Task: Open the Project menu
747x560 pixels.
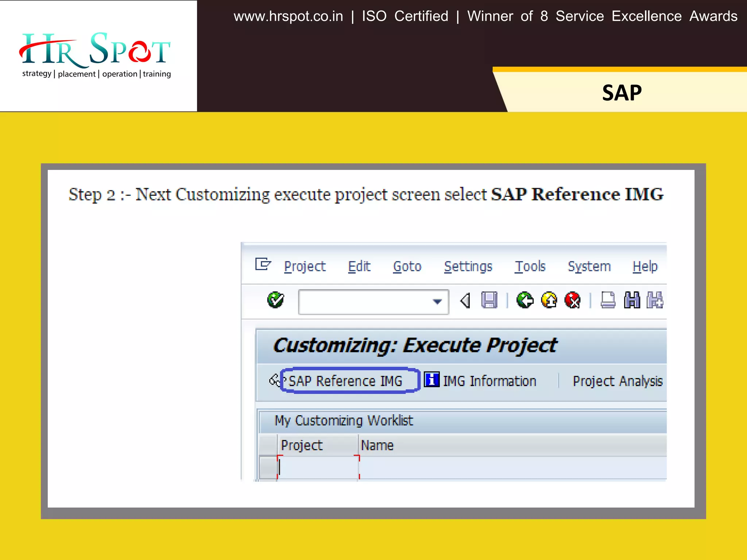Action: tap(305, 267)
